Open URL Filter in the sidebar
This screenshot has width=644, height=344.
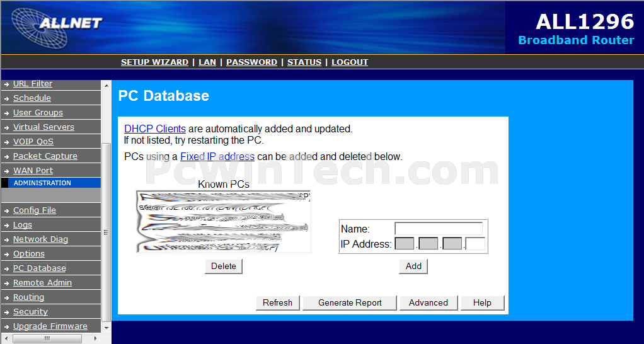[x=33, y=84]
